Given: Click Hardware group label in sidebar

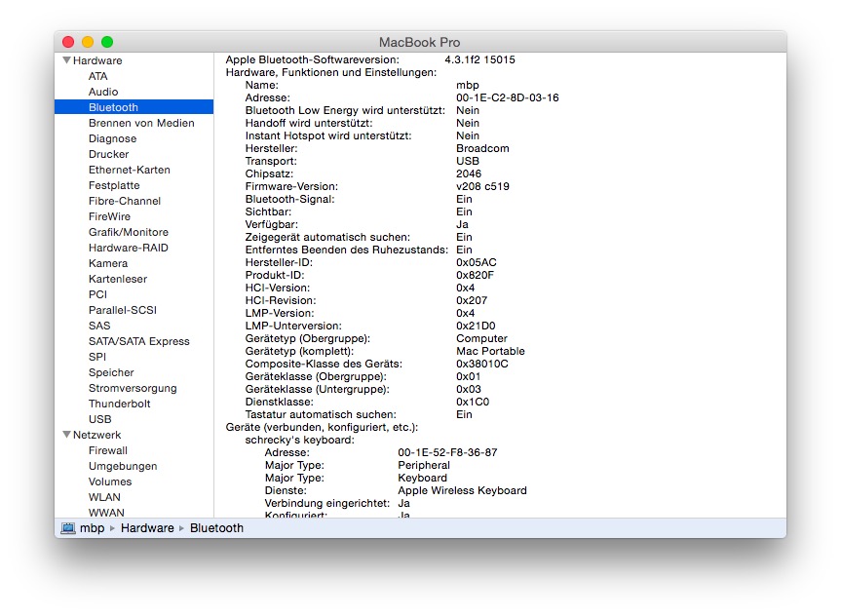Looking at the screenshot, I should pos(97,60).
